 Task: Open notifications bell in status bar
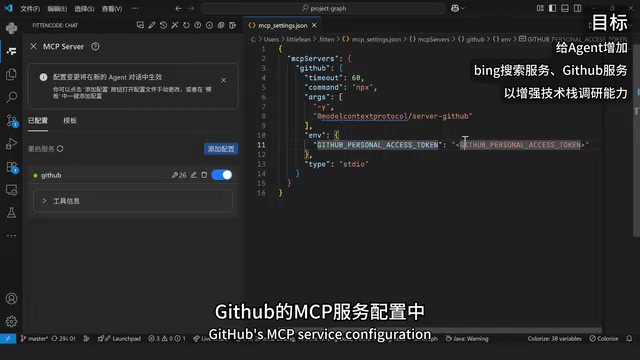[x=629, y=338]
